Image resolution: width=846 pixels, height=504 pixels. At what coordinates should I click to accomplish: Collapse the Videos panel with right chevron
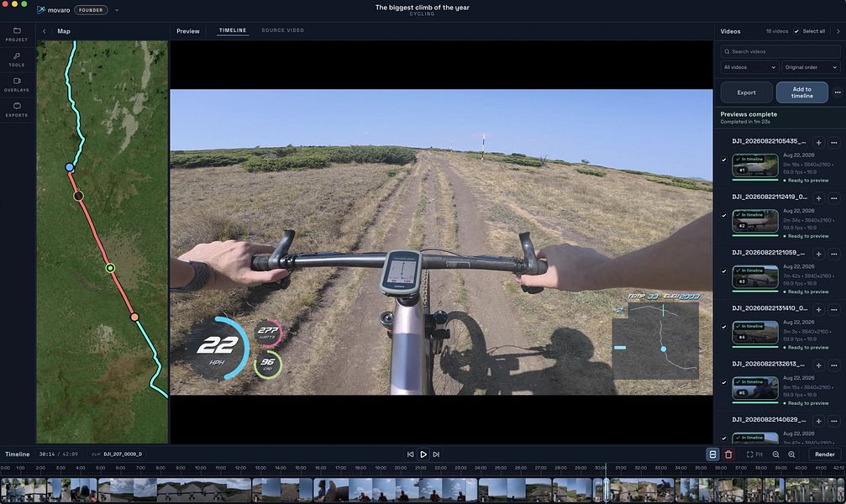(838, 31)
